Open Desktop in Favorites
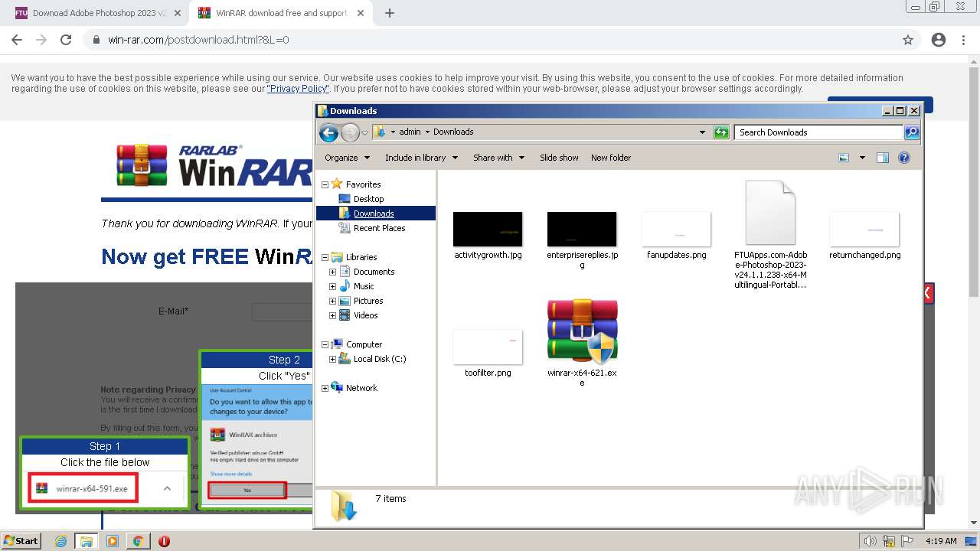 (x=368, y=199)
